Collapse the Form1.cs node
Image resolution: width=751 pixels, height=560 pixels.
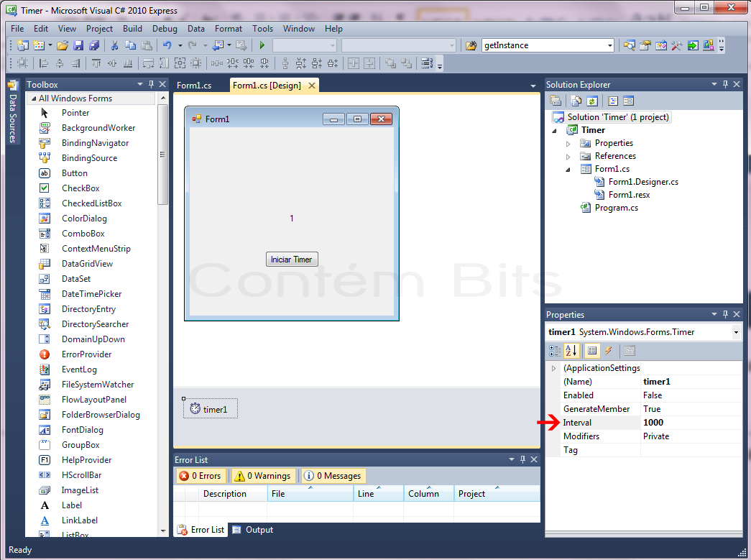click(568, 170)
